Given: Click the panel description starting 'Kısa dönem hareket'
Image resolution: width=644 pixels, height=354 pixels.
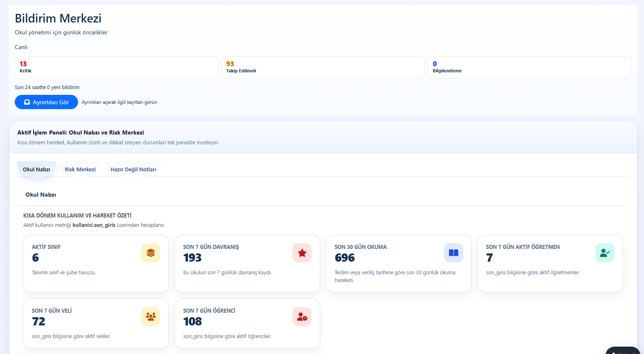Looking at the screenshot, I should [x=118, y=143].
